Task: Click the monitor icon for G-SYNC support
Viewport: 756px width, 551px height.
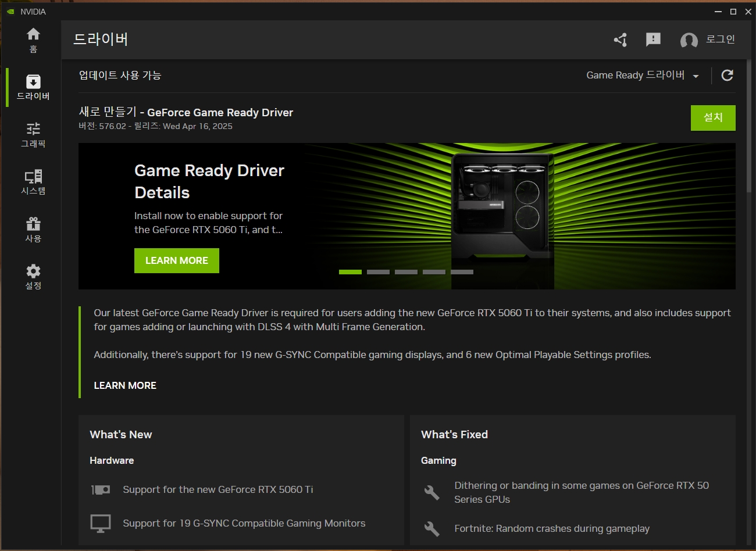Action: 101,523
